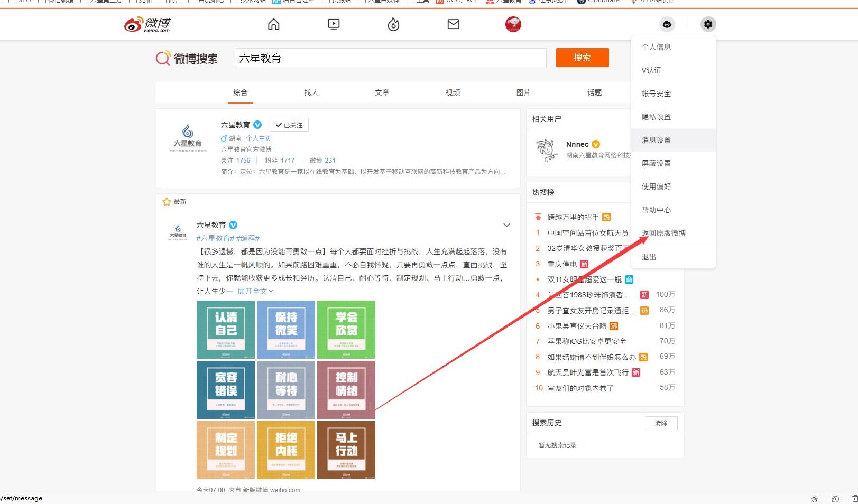Open the 耐心等待 image thumbnail
Viewport: 858px width, 504px height.
coord(286,390)
